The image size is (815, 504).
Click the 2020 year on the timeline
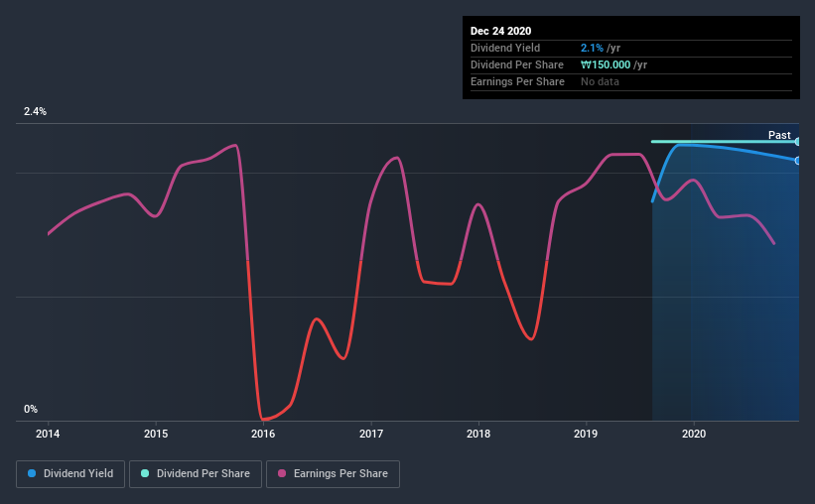694,434
